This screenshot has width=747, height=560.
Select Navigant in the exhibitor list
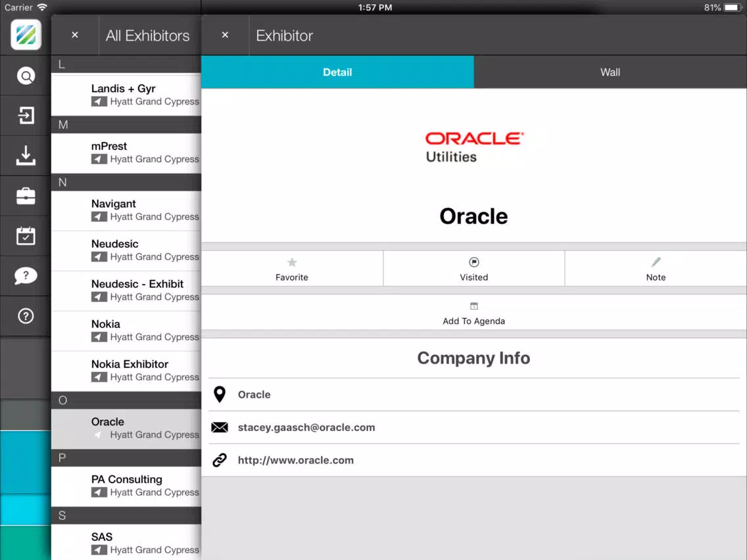coord(126,210)
